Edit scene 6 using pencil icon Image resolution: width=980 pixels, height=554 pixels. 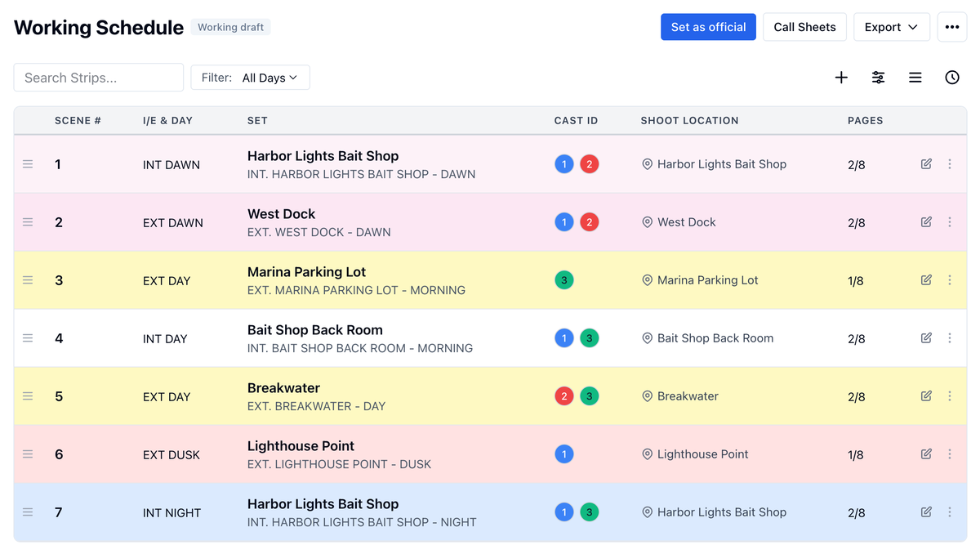[926, 454]
